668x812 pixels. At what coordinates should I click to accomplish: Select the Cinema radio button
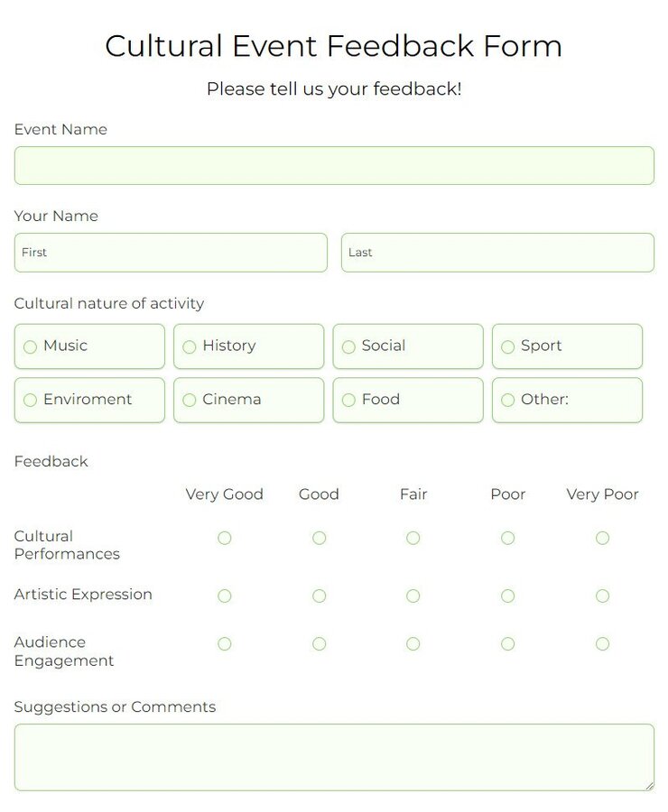(190, 400)
